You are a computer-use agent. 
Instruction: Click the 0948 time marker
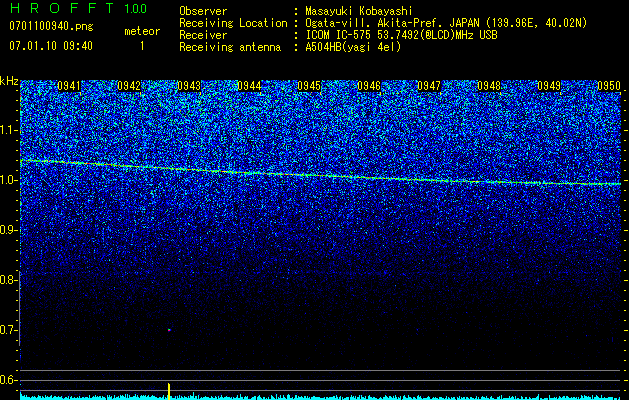pos(489,86)
